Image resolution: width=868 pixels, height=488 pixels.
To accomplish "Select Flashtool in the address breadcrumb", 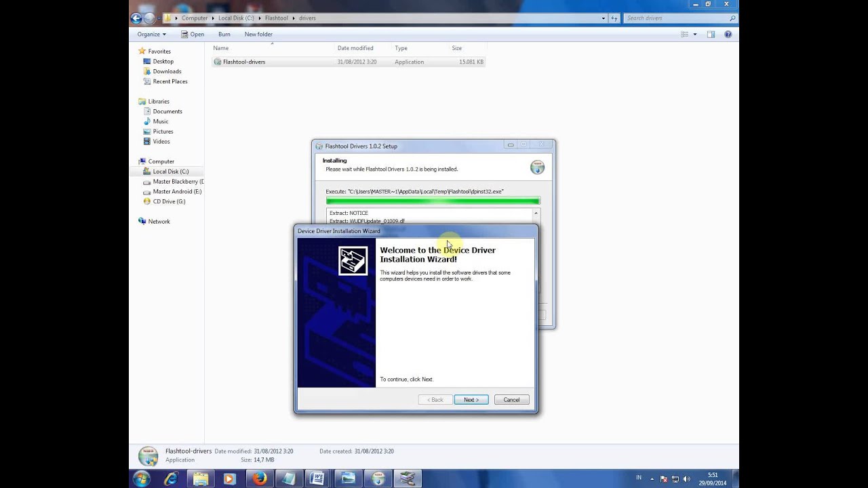I will pos(277,18).
